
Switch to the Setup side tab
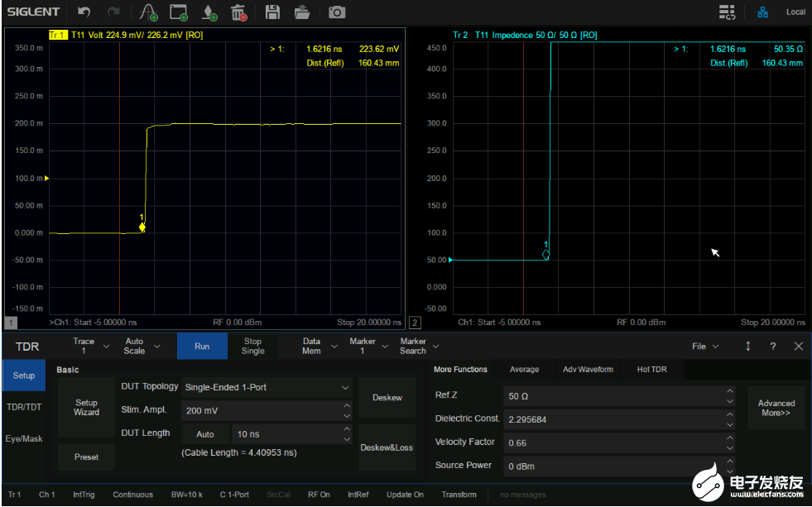tap(24, 375)
